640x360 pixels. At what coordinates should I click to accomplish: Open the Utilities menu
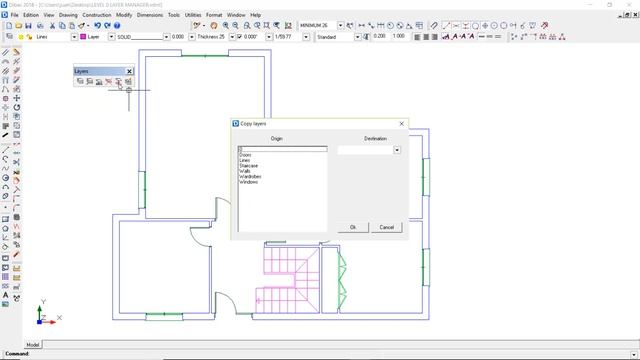193,15
